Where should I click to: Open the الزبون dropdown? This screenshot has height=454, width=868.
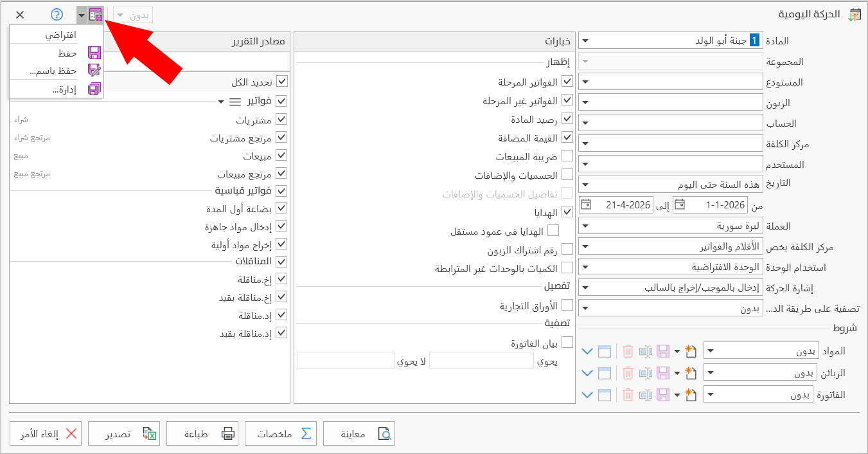tap(671, 103)
